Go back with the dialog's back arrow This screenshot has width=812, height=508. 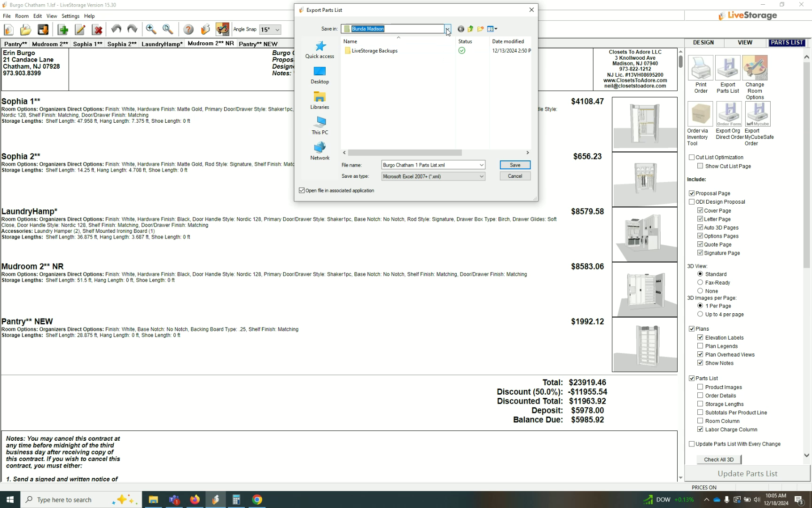click(461, 29)
